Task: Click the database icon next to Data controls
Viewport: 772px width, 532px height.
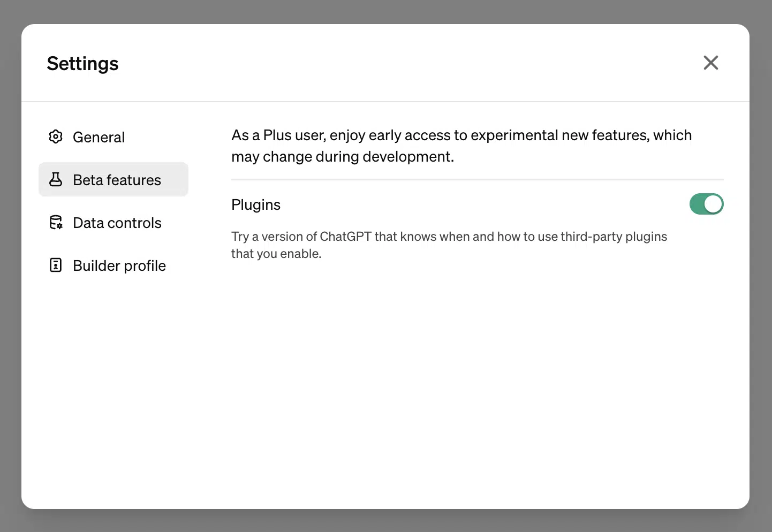Action: [x=56, y=223]
